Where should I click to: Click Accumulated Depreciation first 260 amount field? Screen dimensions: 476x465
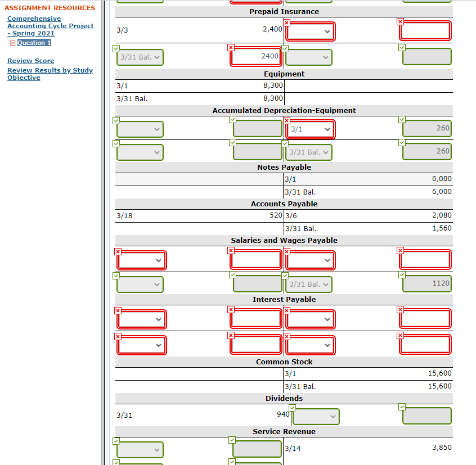click(427, 128)
